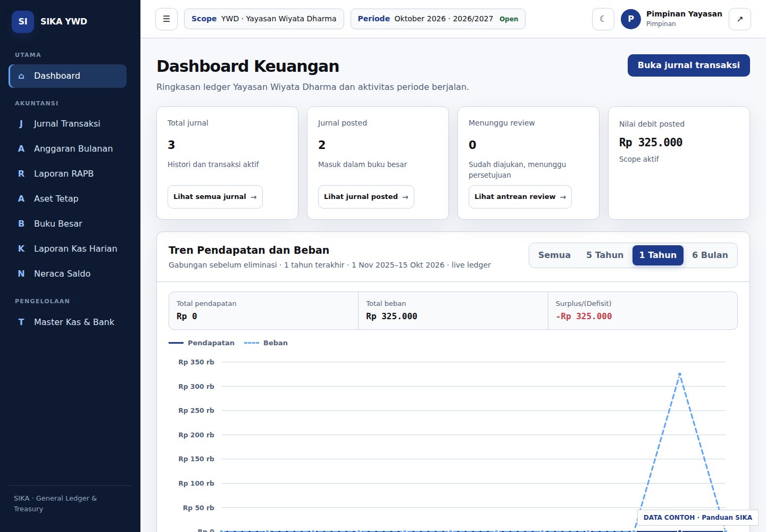Click the Surplus/(Defisit) -Rp 325.000 value
This screenshot has height=532, width=766.
click(584, 317)
